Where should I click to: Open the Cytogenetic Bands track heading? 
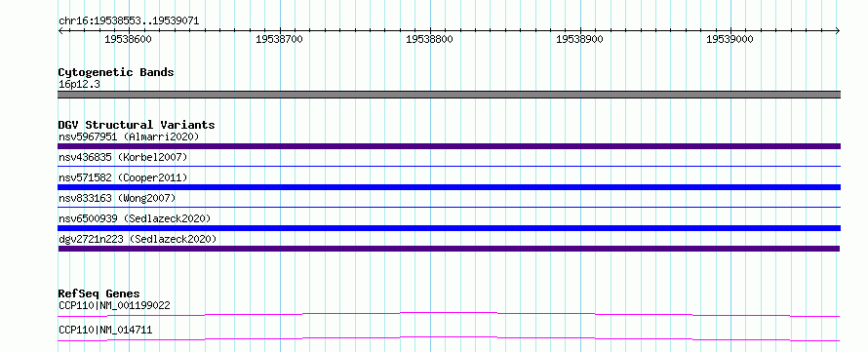coord(116,72)
